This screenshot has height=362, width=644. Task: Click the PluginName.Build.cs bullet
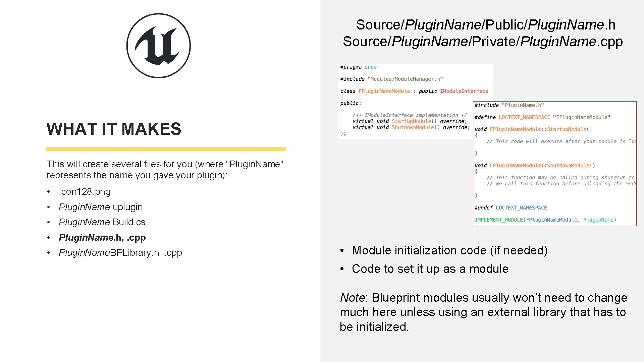[x=102, y=222]
